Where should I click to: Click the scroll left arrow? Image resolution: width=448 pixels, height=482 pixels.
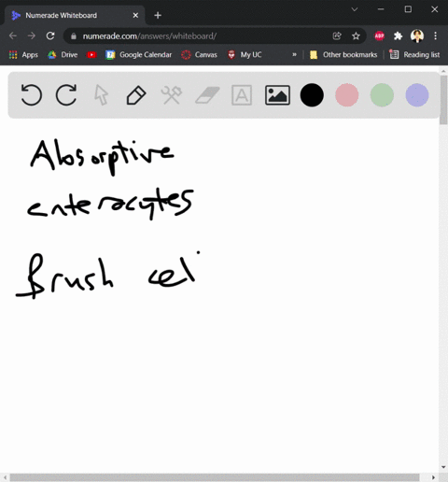click(x=5, y=477)
